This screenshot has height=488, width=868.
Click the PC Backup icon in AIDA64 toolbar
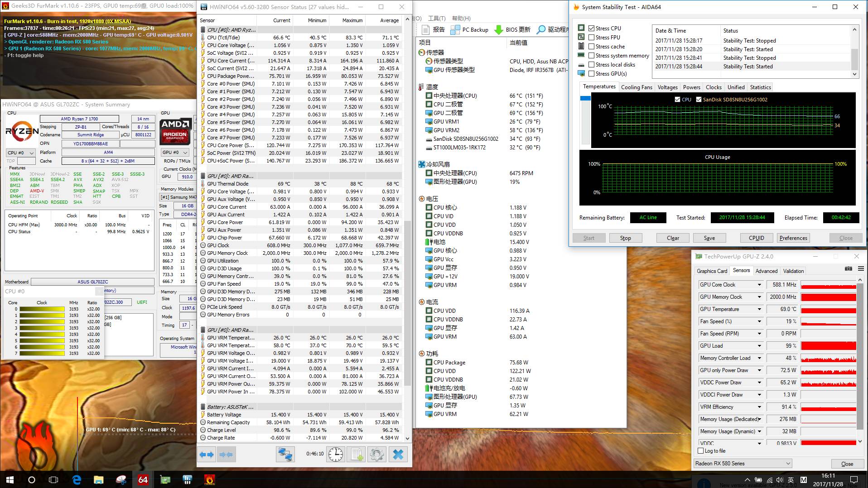[455, 30]
